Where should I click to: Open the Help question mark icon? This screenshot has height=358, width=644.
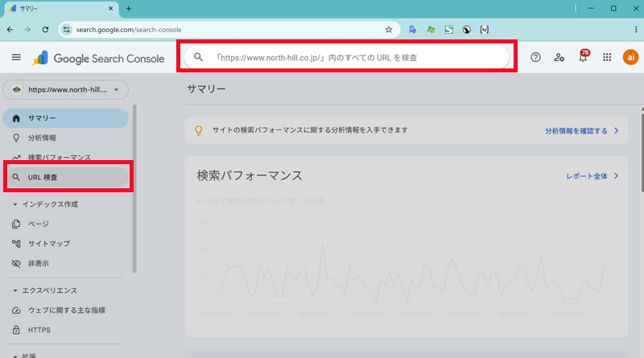tap(535, 57)
